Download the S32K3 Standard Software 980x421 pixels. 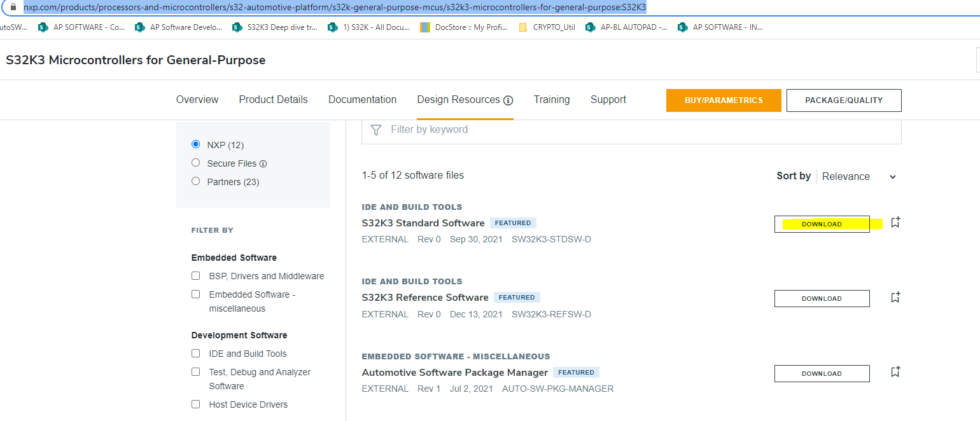[x=822, y=224]
